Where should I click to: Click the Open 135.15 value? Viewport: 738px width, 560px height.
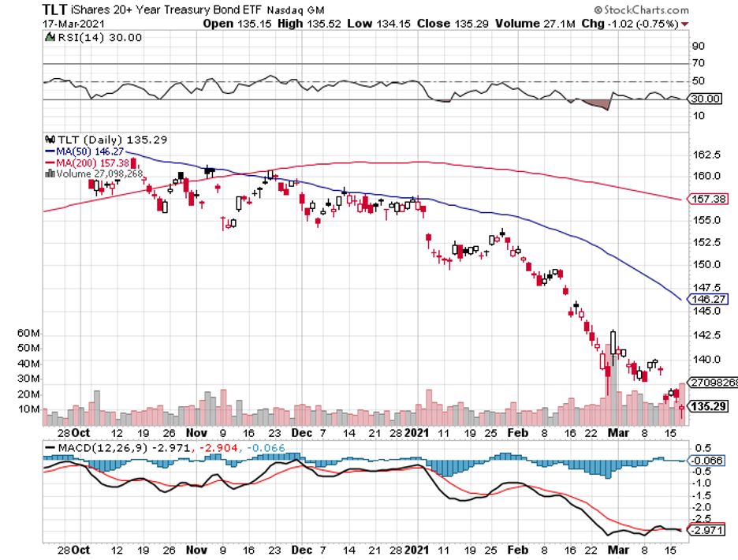pyautogui.click(x=237, y=24)
